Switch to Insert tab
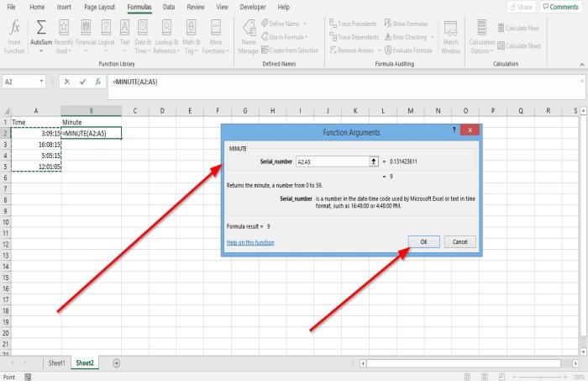Screen dimensions: 588x381 tap(64, 7)
